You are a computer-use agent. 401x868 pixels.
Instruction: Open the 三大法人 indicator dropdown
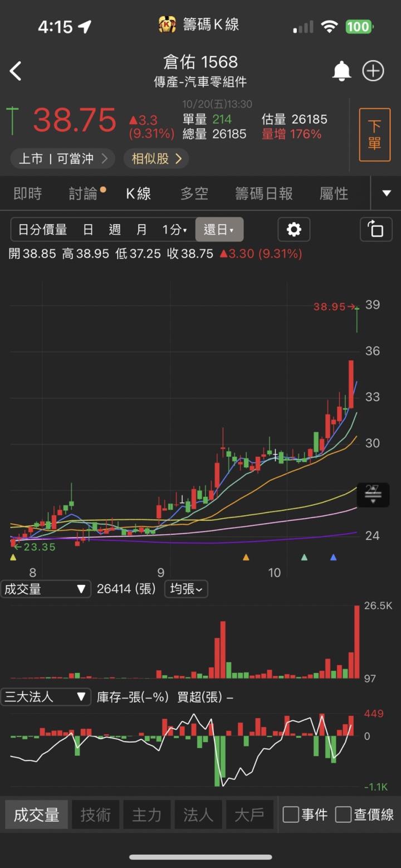45,697
